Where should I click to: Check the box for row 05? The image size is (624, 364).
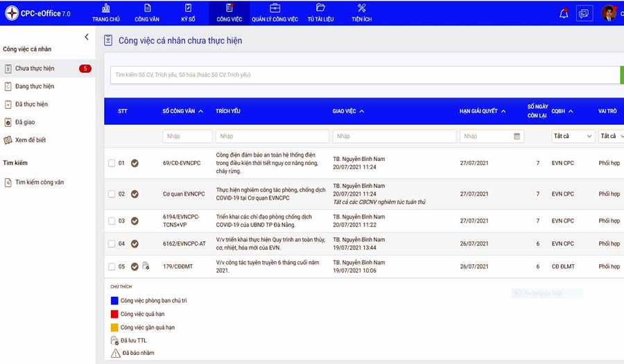[x=112, y=267]
